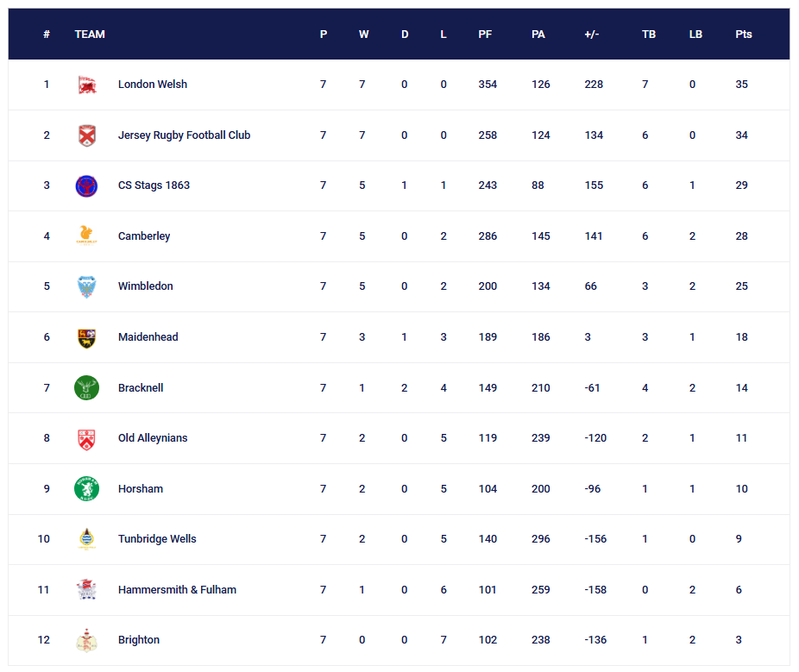This screenshot has height=672, width=799.
Task: Click the London Welsh red dragon crest
Action: [x=86, y=85]
